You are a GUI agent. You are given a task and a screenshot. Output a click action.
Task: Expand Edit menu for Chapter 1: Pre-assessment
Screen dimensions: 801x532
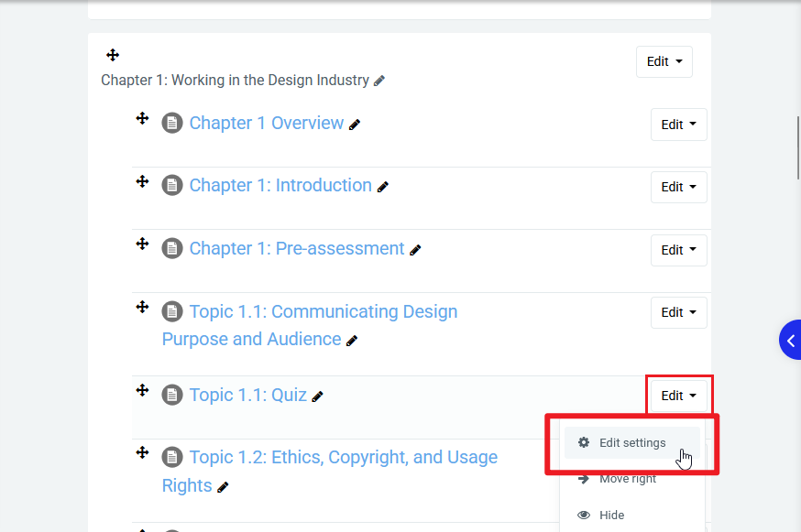click(x=678, y=250)
